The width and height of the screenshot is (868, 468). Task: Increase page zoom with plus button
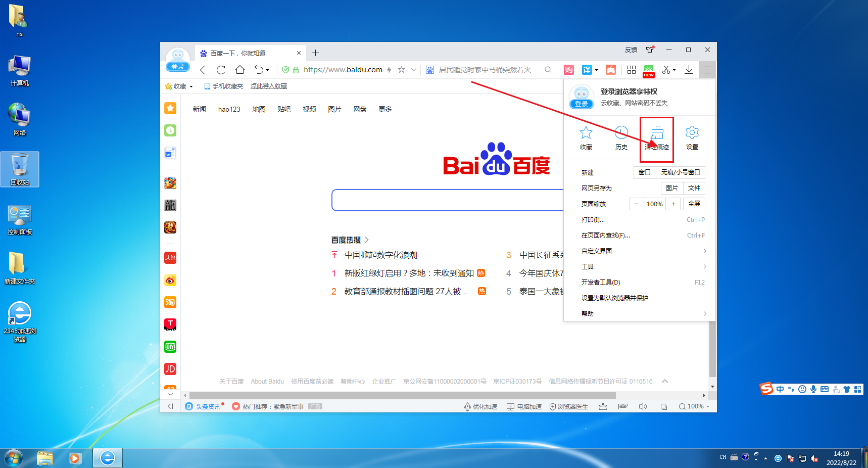point(673,204)
